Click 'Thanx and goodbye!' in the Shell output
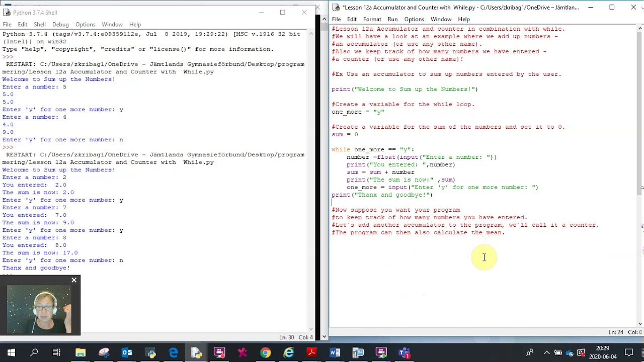The height and width of the screenshot is (362, 644). [x=36, y=267]
